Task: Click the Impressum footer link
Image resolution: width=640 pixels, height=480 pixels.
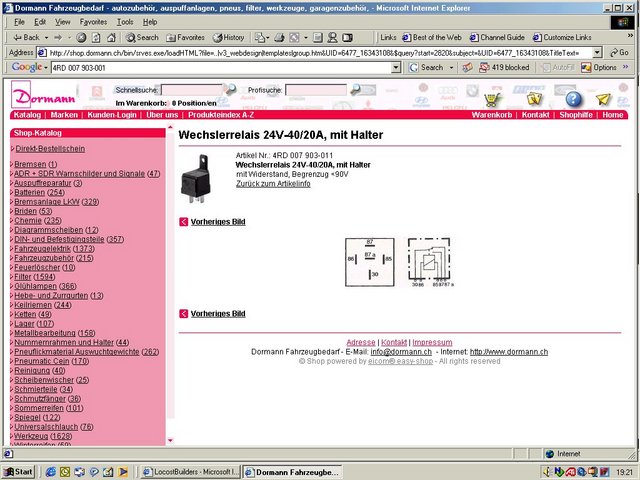Action: (x=432, y=343)
